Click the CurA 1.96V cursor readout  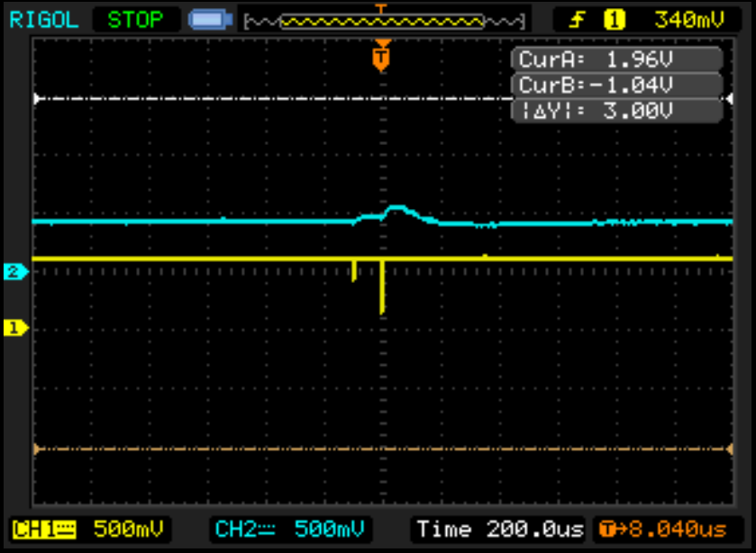(617, 59)
